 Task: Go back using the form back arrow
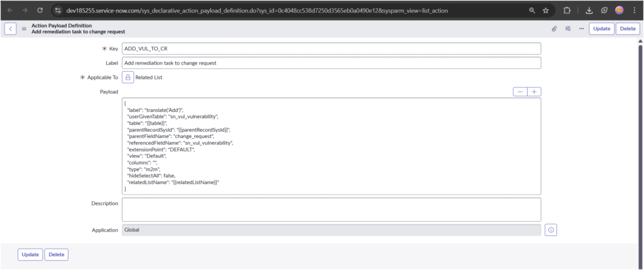[x=11, y=29]
